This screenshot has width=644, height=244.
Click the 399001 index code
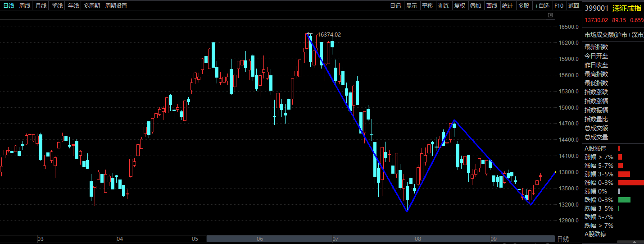(x=597, y=8)
